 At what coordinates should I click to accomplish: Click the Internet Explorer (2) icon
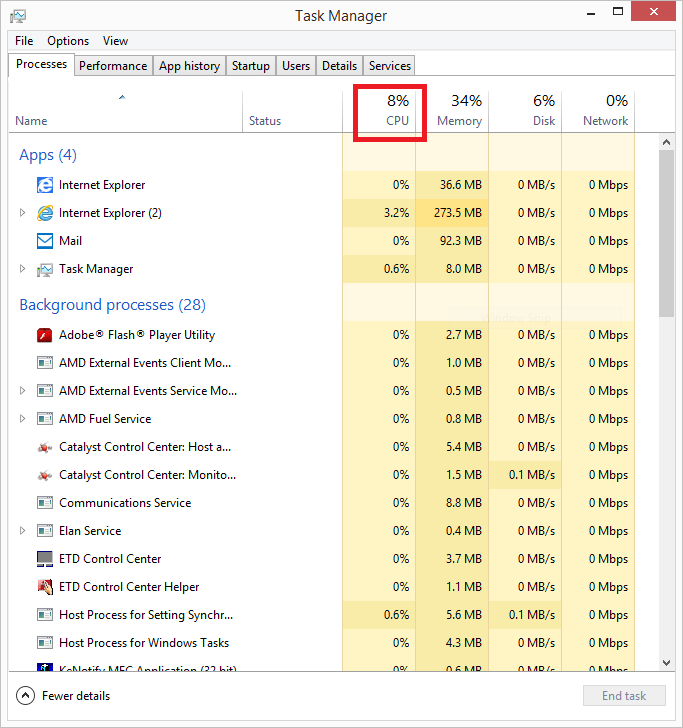tap(45, 213)
